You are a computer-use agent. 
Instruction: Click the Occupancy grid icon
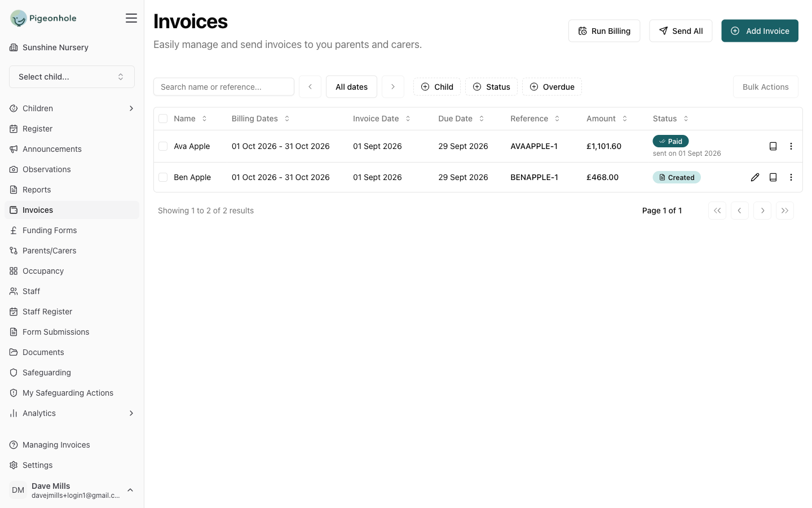coord(14,271)
